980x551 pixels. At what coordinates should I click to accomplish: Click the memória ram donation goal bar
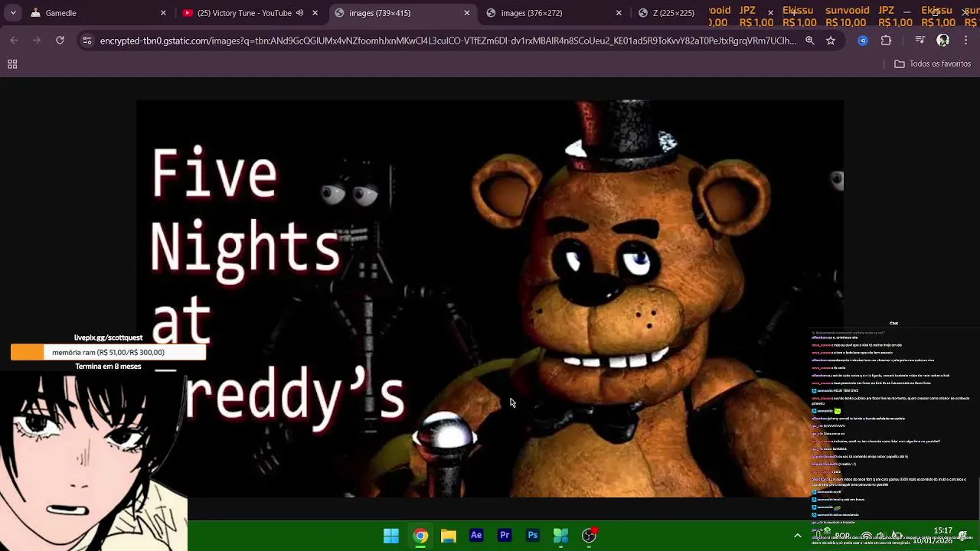click(x=108, y=352)
